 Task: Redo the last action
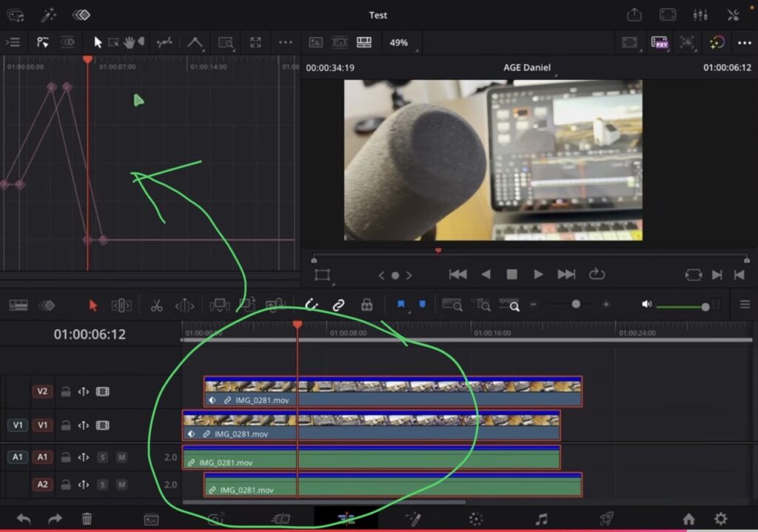pyautogui.click(x=55, y=519)
